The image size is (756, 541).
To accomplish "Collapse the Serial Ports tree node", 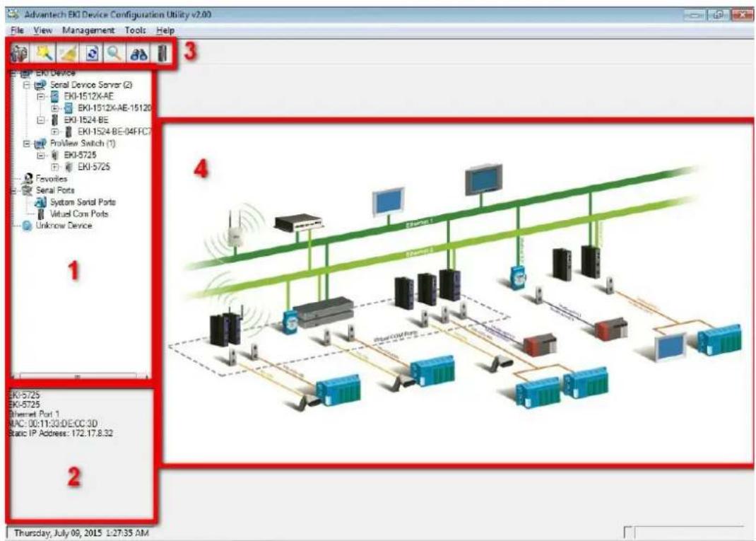I will click(13, 191).
